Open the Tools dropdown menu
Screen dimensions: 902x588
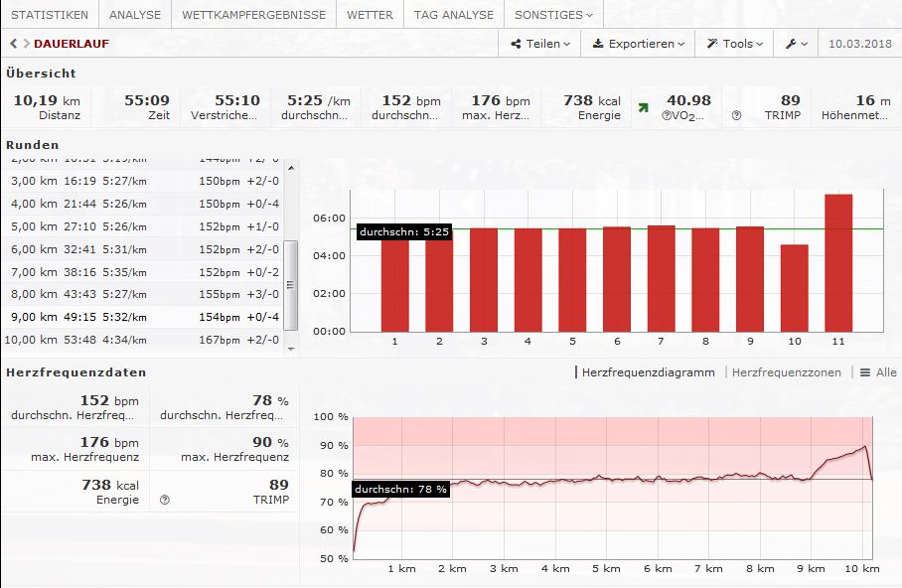(x=735, y=44)
